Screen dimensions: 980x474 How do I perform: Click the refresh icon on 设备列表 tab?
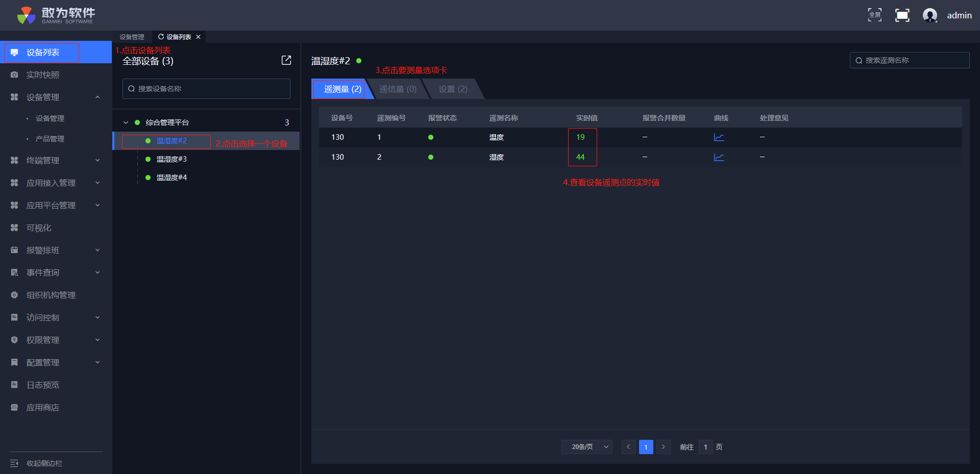coord(161,37)
